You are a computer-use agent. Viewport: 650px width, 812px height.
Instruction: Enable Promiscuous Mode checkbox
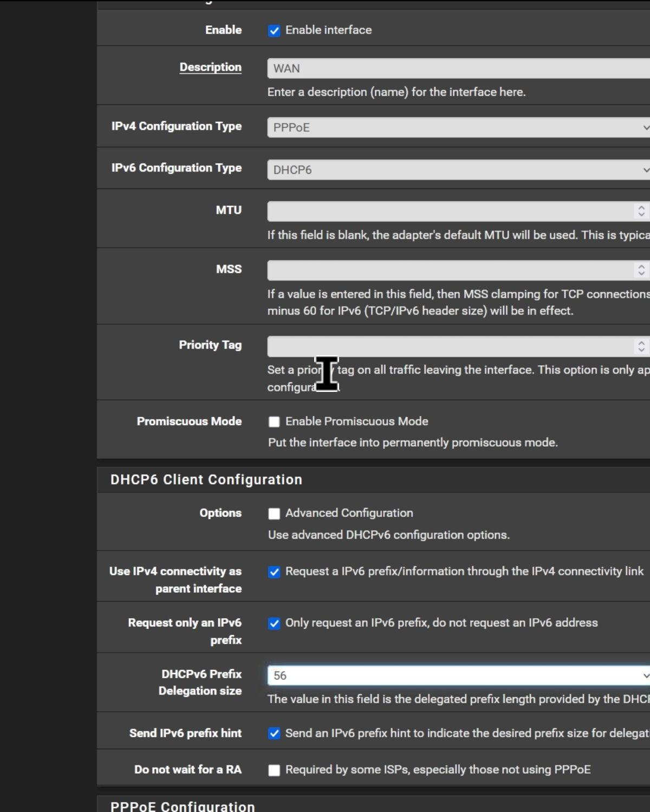coord(274,422)
